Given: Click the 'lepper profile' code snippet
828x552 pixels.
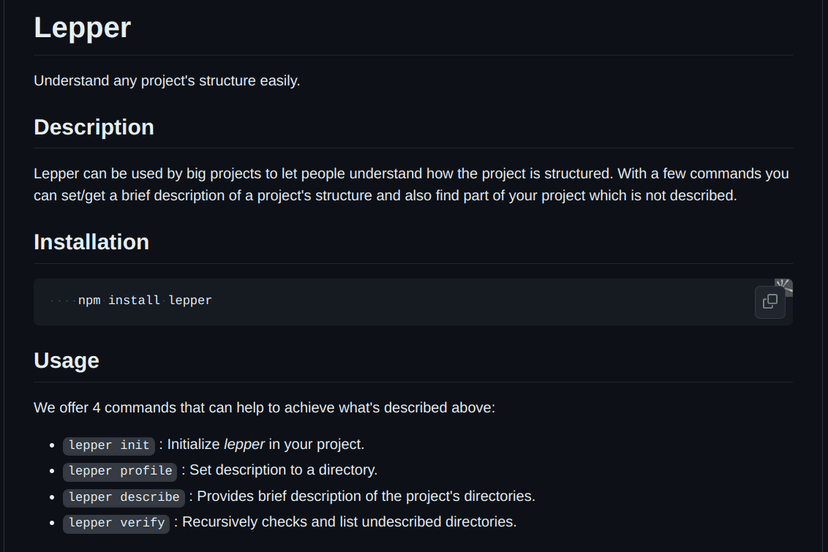Looking at the screenshot, I should [120, 471].
